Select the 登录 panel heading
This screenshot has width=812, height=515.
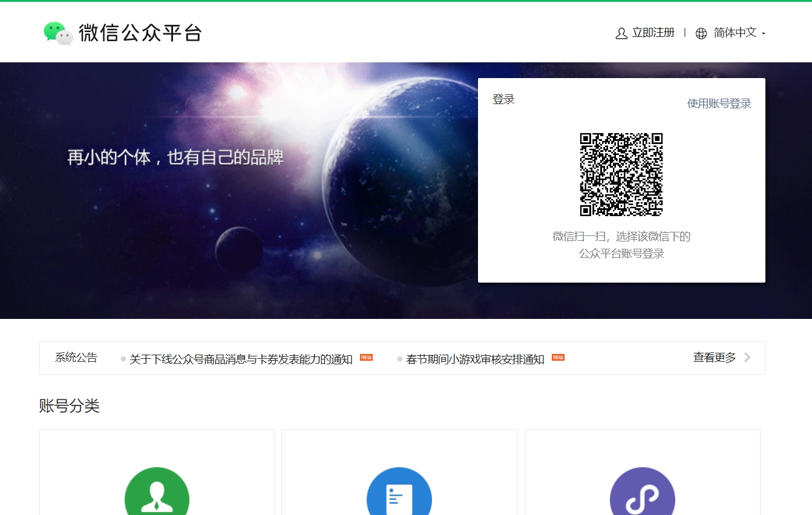click(503, 100)
